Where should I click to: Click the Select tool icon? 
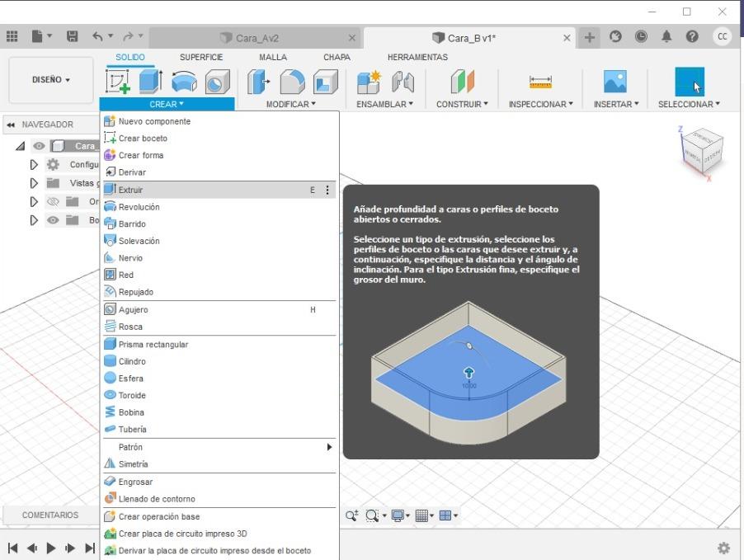click(690, 81)
